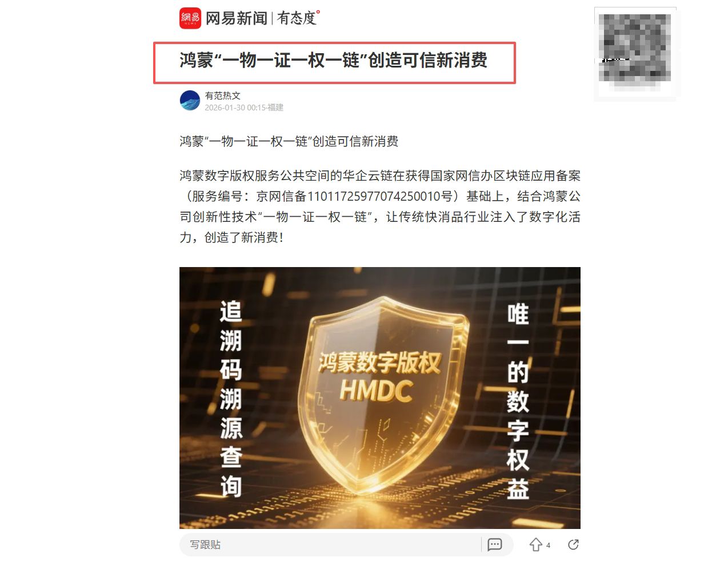Viewport: 728px width, 561px height.
Task: Click the blurred QR code image
Action: click(635, 54)
